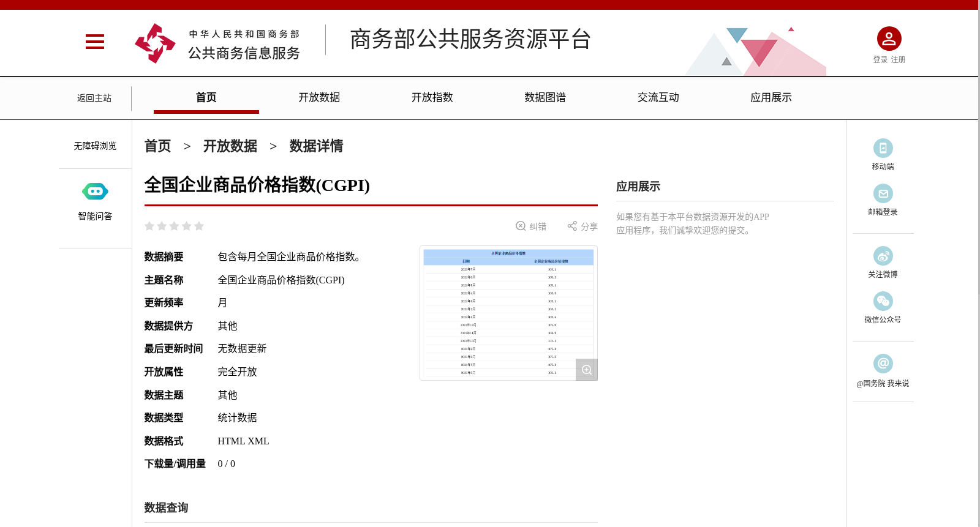Click the 统计数据 data type value

point(237,417)
